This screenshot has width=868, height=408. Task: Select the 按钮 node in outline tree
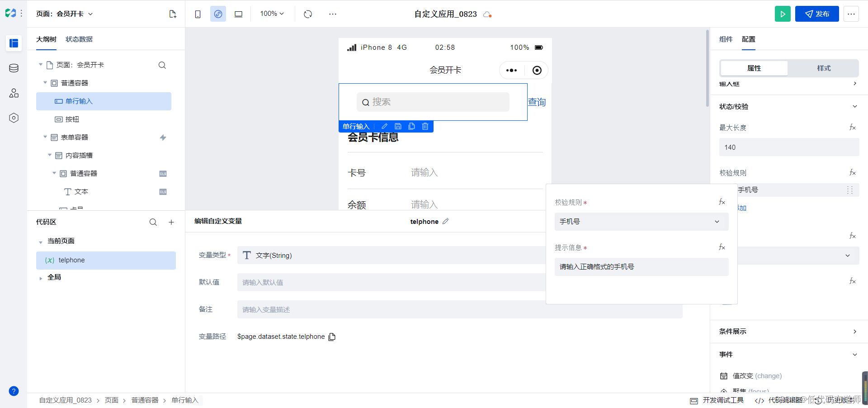[x=104, y=119]
